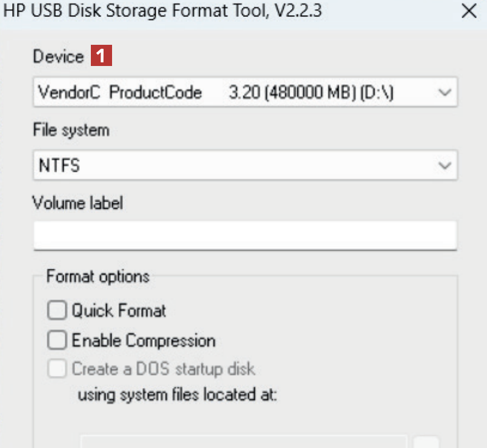
Task: Click the Device field label
Action: 58,57
